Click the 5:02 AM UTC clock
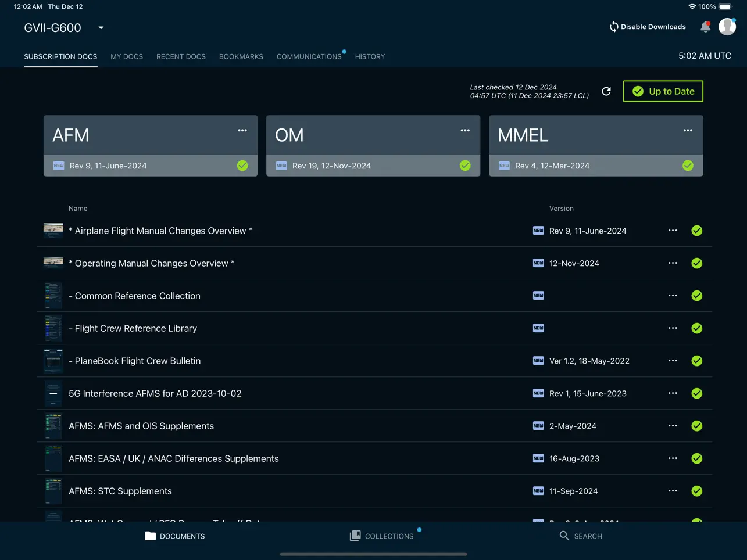747x560 pixels. [705, 56]
